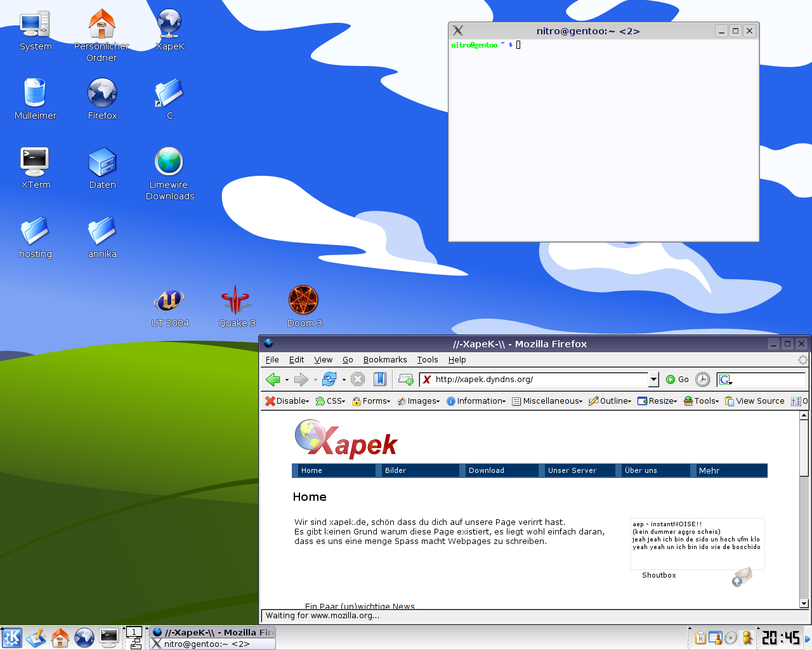
Task: Open the address bar URL history dropdown arrow
Action: pos(653,380)
